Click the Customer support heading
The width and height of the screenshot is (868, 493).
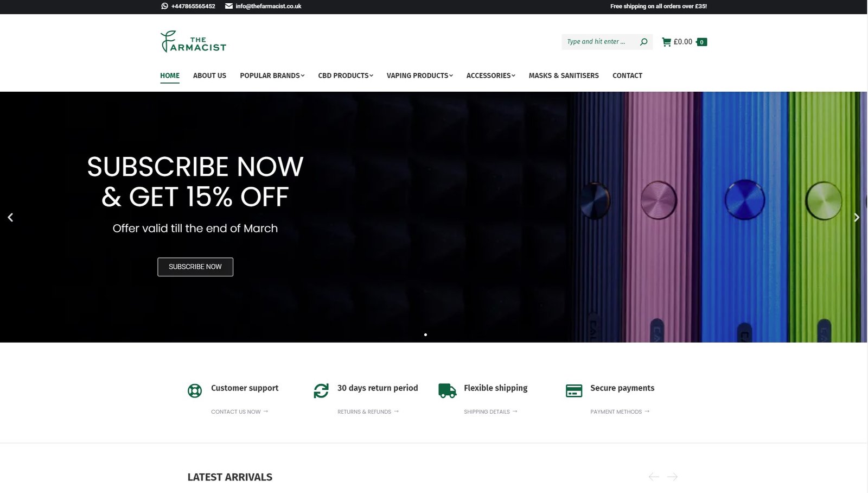(x=245, y=388)
